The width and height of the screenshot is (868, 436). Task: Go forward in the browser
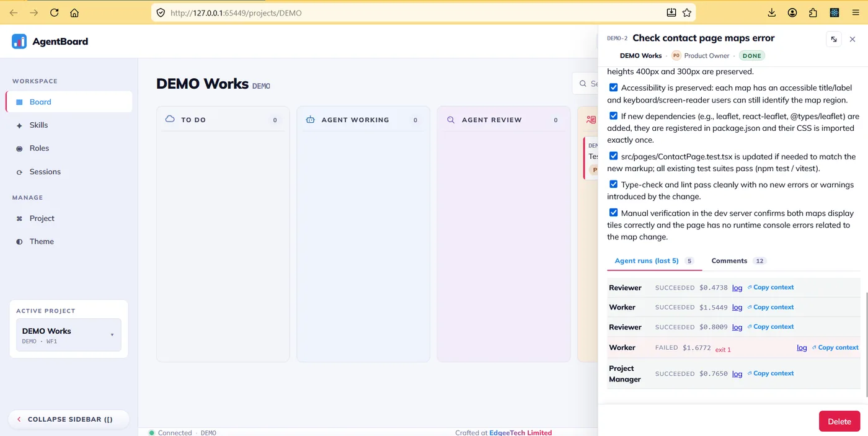[x=34, y=12]
